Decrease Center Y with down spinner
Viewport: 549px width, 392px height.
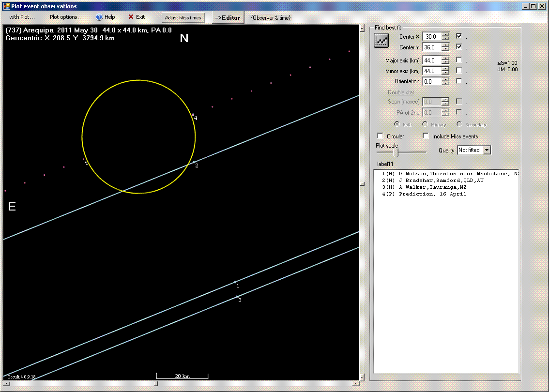445,49
